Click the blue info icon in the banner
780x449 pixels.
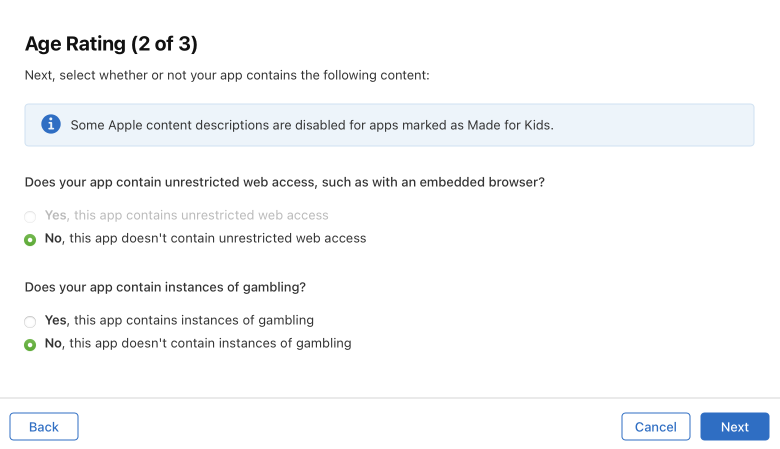pos(51,124)
